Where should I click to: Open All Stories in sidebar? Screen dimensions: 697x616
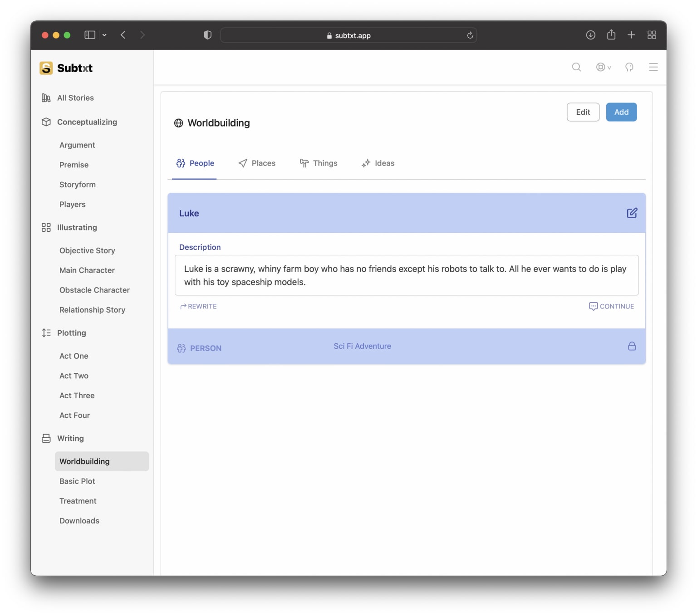pos(75,98)
